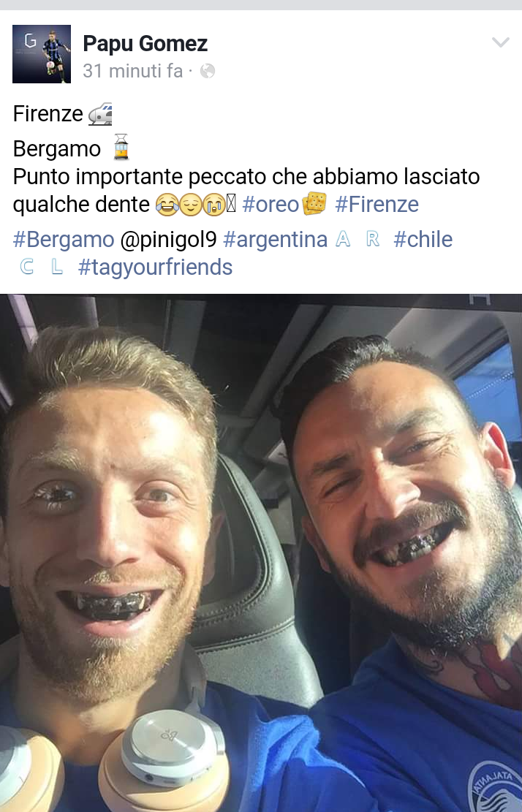Open the #Firenze hashtag
This screenshot has width=522, height=812.
[x=377, y=205]
